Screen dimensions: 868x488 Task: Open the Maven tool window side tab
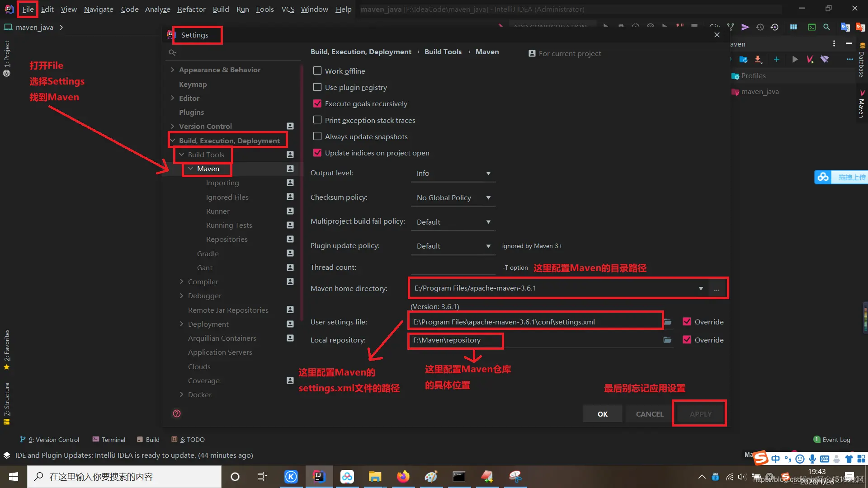tap(862, 105)
